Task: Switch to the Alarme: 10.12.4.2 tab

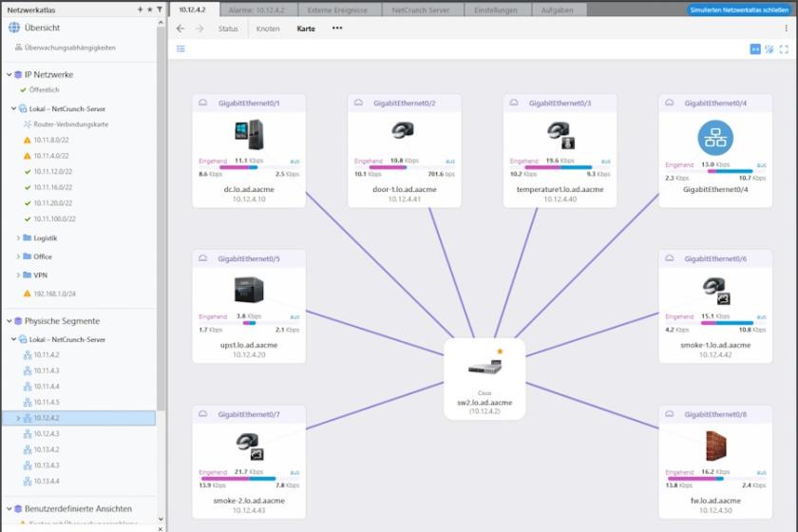Action: tap(258, 9)
